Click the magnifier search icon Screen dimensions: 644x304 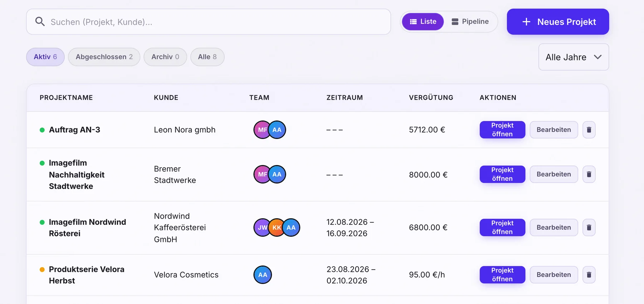(40, 22)
